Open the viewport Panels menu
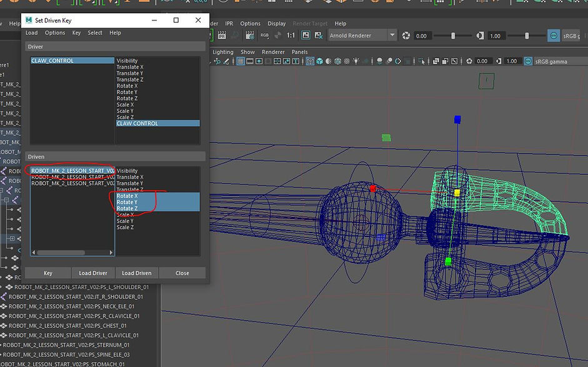Screen dimensions: 588x367 pyautogui.click(x=300, y=52)
